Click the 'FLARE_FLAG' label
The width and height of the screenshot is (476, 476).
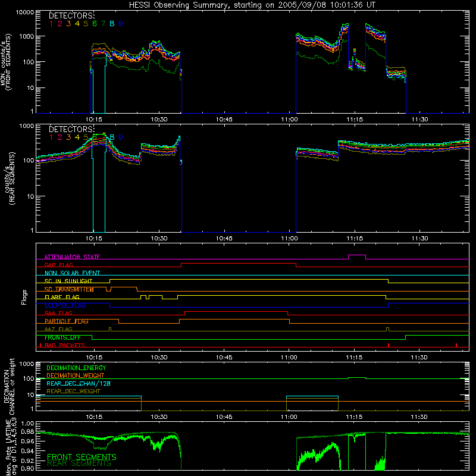tap(62, 297)
